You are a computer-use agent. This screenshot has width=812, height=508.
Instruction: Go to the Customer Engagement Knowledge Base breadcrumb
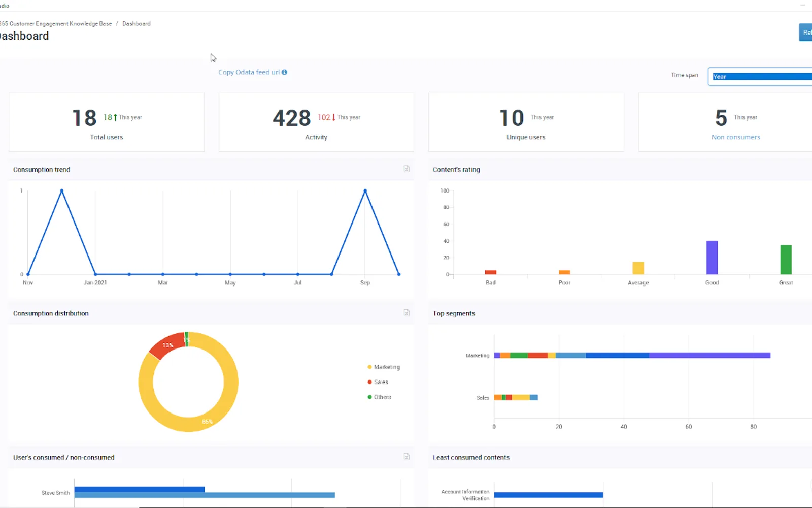pyautogui.click(x=56, y=24)
